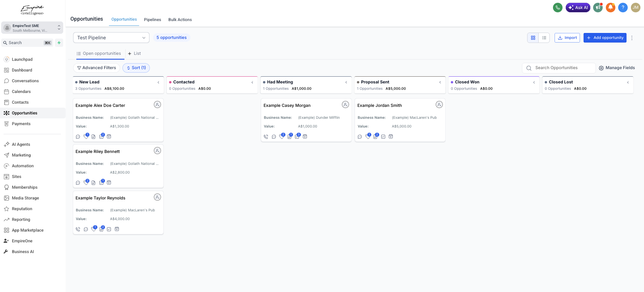Open conversation icon on Alex Doe Carter card
The width and height of the screenshot is (644, 292).
click(78, 137)
